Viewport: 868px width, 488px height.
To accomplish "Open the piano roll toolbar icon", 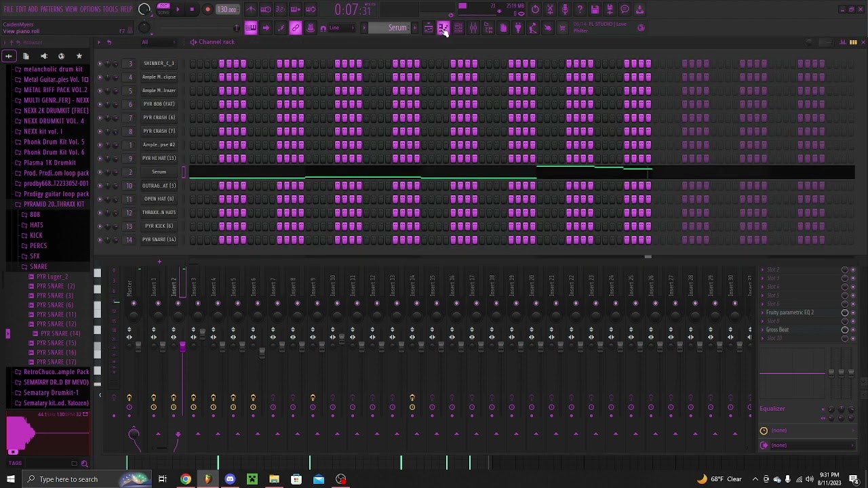I will pyautogui.click(x=443, y=28).
